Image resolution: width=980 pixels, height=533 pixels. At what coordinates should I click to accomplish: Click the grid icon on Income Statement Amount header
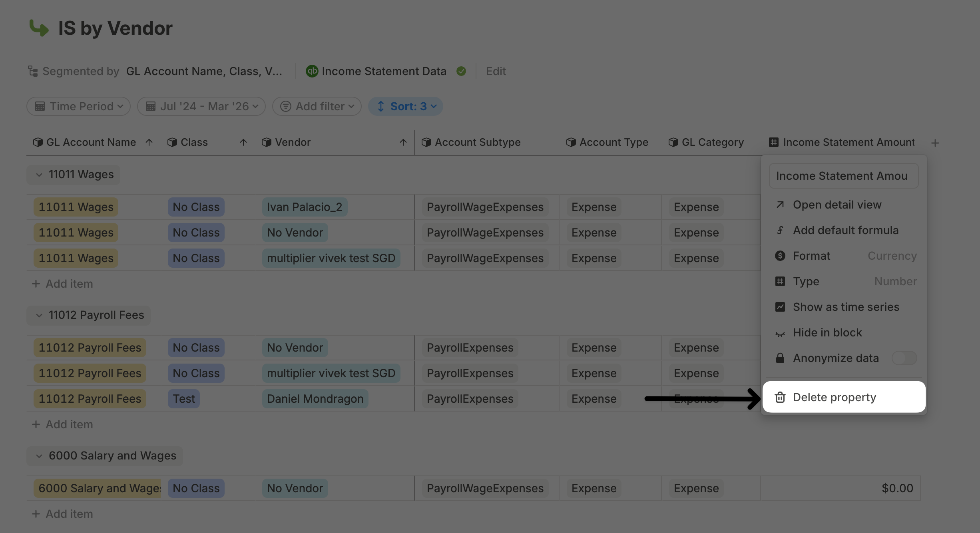pos(773,142)
